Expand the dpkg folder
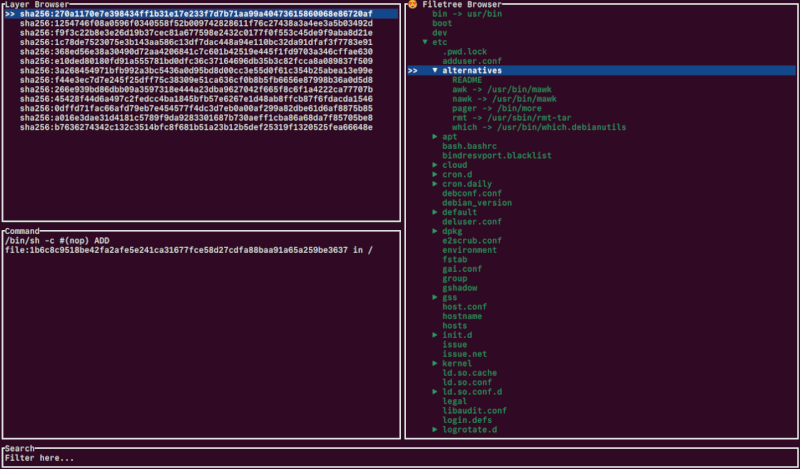This screenshot has height=469, width=800. point(435,231)
